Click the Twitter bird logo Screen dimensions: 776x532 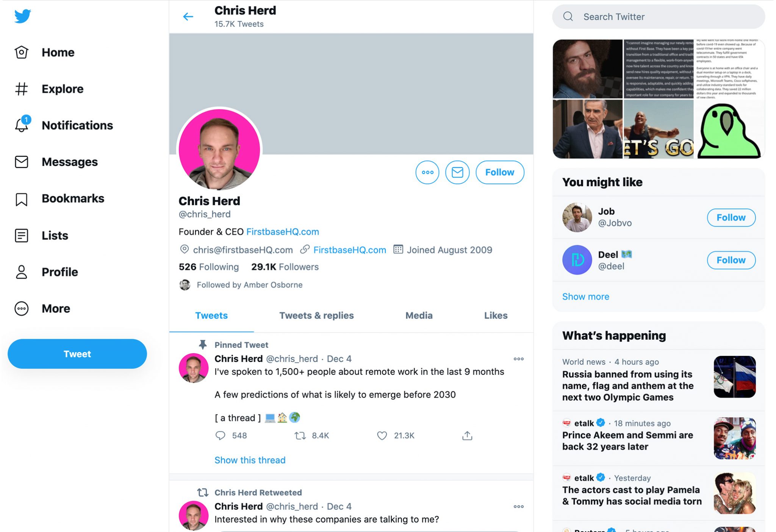23,16
